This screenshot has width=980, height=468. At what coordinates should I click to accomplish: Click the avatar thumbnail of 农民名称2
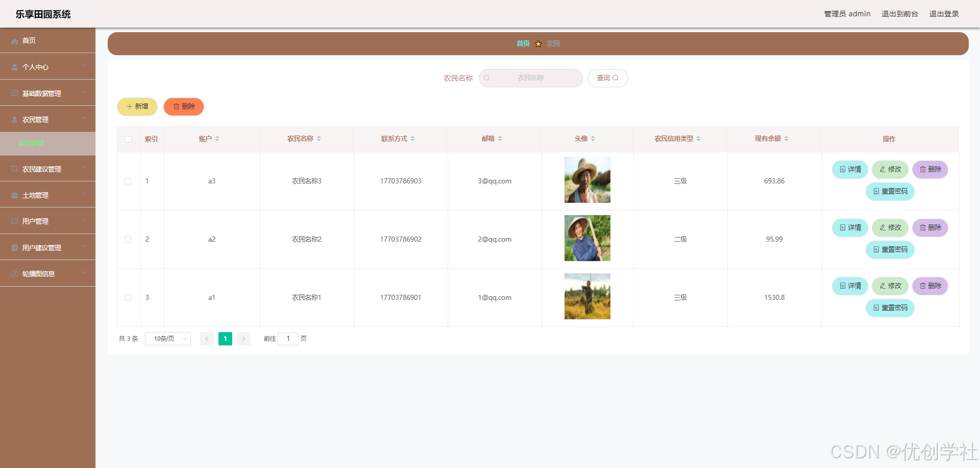[587, 238]
